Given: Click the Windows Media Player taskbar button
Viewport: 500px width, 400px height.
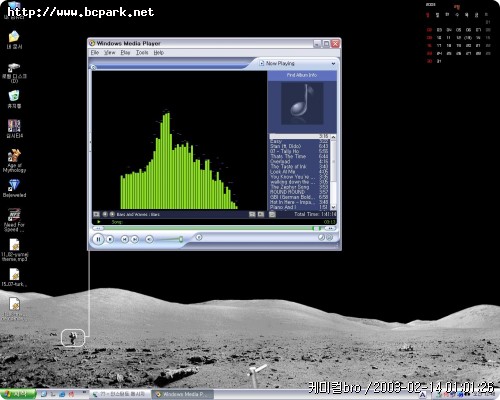Looking at the screenshot, I should 183,394.
